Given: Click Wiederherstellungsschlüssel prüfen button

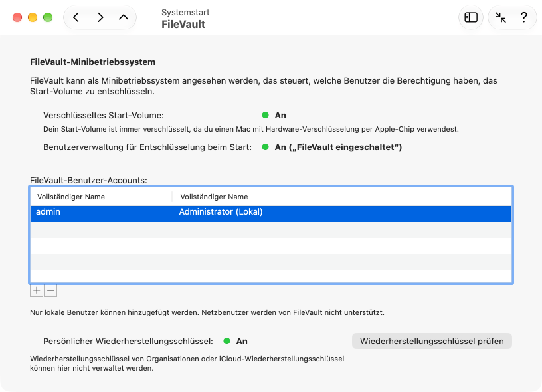Looking at the screenshot, I should coord(432,342).
